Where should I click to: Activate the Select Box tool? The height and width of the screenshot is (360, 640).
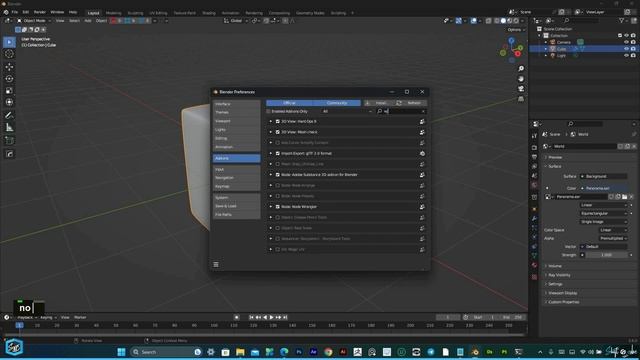coord(9,42)
